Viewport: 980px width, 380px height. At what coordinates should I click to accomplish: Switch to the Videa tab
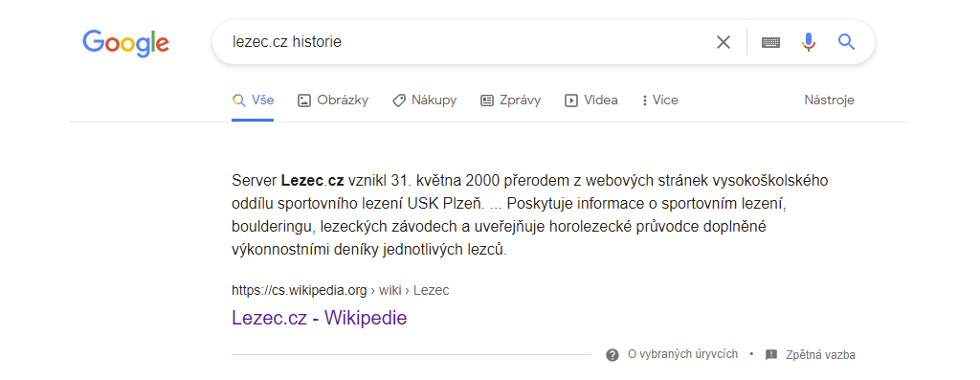591,100
